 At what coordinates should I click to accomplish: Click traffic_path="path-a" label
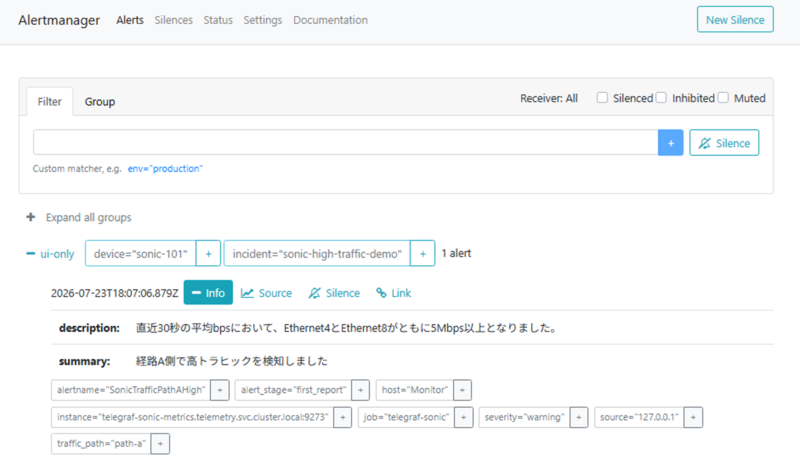click(102, 444)
